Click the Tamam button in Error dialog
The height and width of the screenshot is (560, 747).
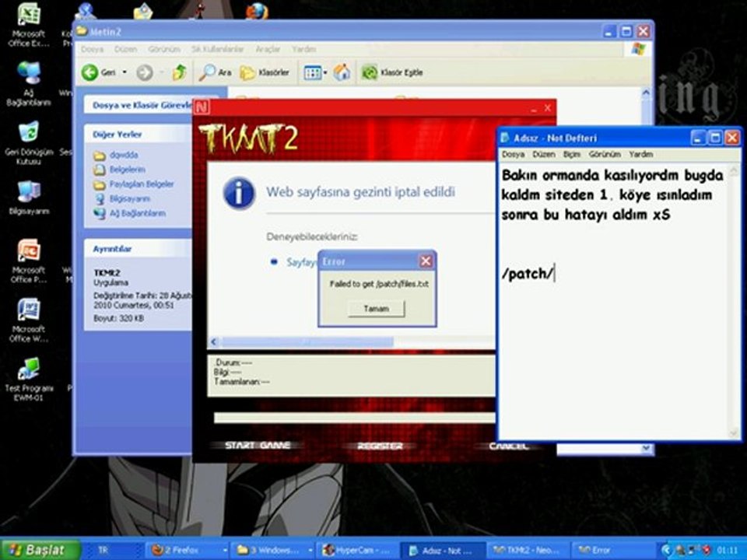click(377, 309)
